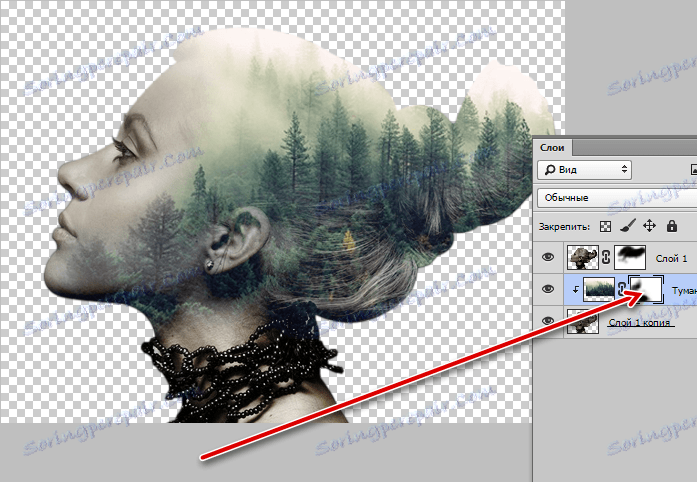Select the Слой 1 image thumbnail
This screenshot has width=697, height=482.
[x=583, y=257]
